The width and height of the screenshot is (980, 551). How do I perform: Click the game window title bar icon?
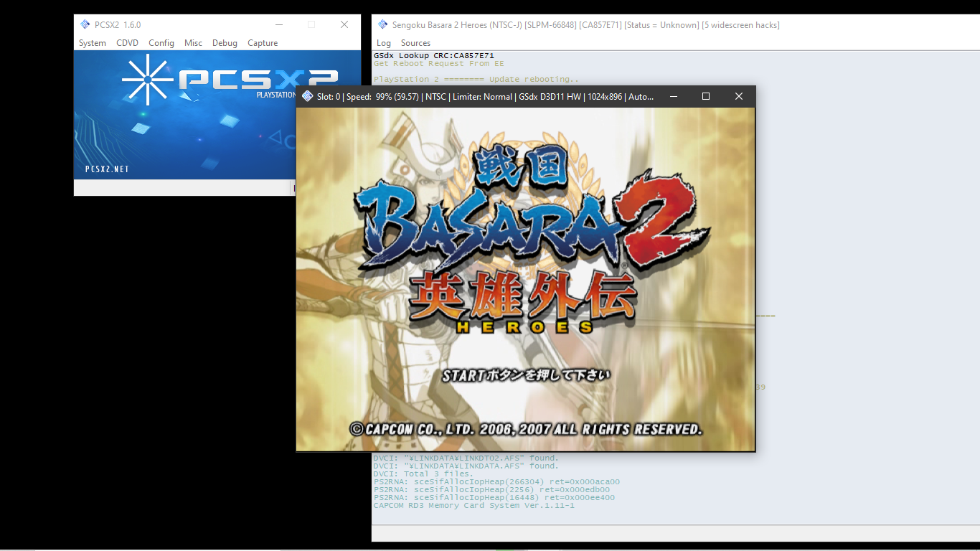click(x=308, y=96)
